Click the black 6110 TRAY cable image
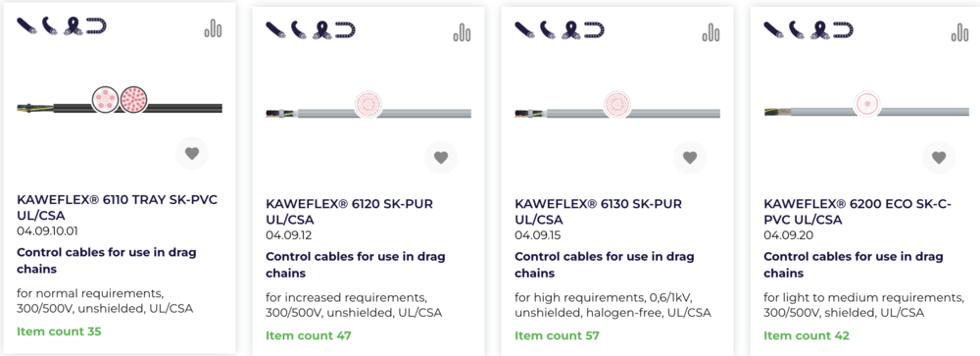 (120, 100)
